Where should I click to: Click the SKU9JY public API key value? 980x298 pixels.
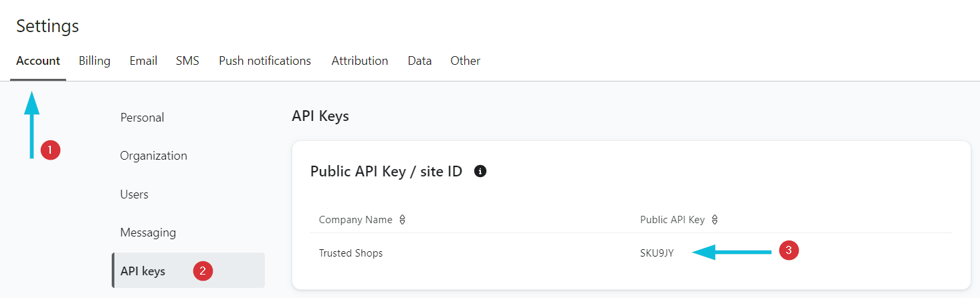[657, 253]
